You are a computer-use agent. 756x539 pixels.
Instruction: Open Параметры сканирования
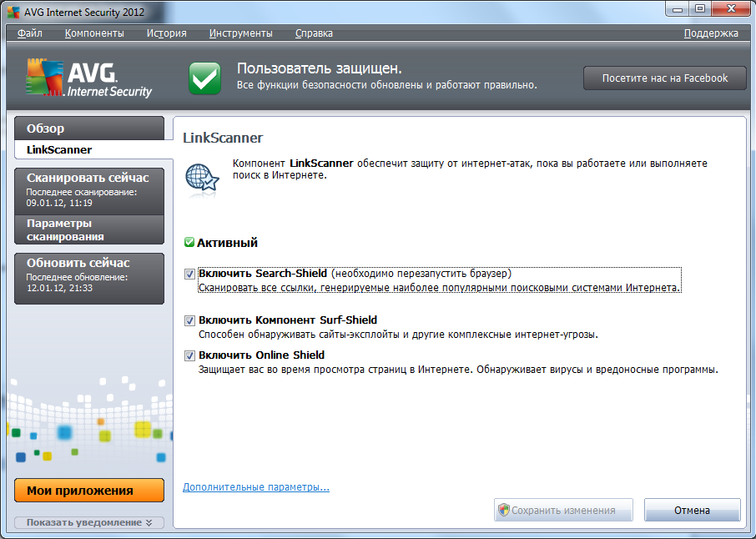(89, 229)
